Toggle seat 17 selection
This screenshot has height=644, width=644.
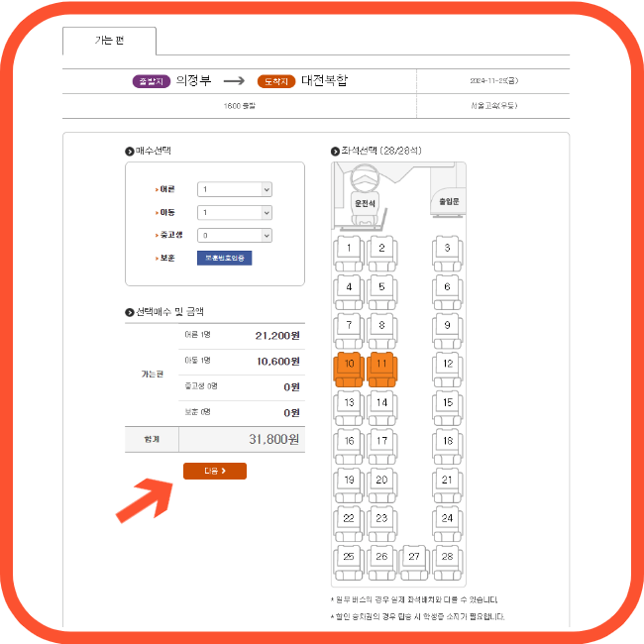382,446
